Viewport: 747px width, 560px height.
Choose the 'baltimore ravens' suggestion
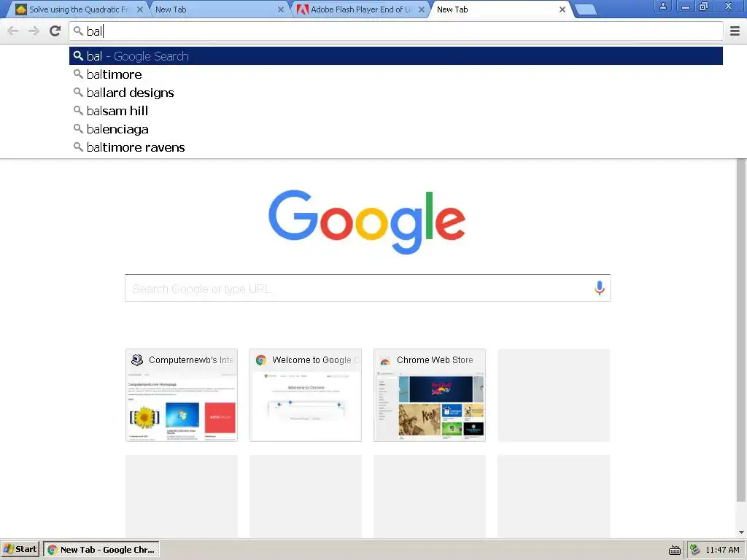point(396,147)
